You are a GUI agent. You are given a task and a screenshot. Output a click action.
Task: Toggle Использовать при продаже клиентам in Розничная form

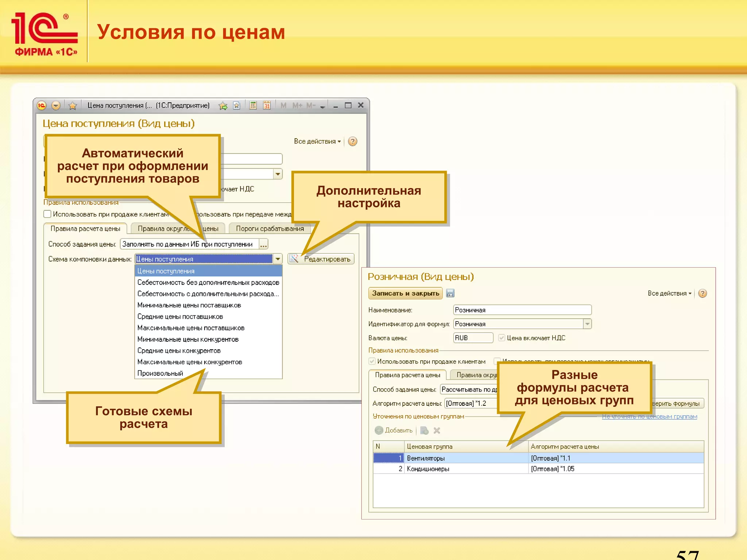tap(372, 361)
